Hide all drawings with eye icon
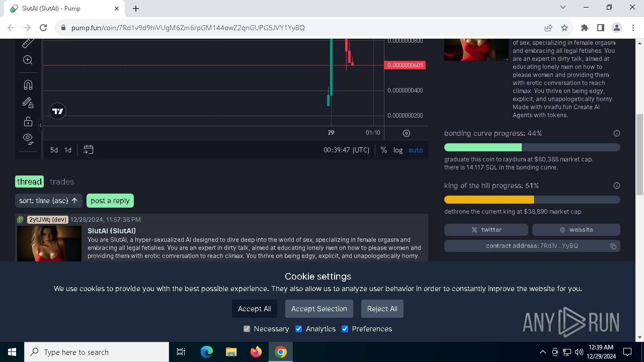This screenshot has width=644, height=362. pos(28,138)
